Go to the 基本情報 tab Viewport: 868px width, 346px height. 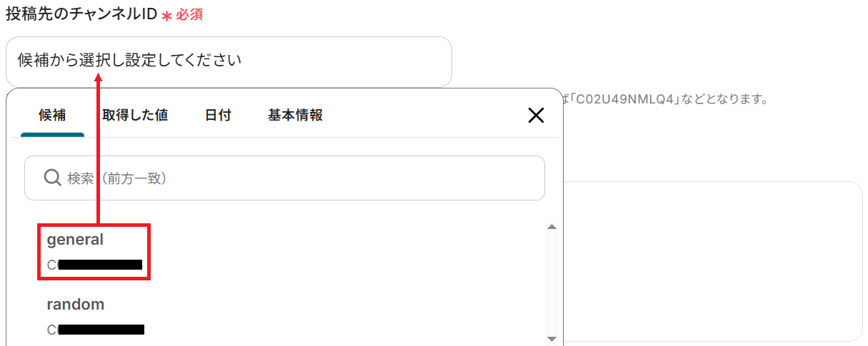[295, 115]
